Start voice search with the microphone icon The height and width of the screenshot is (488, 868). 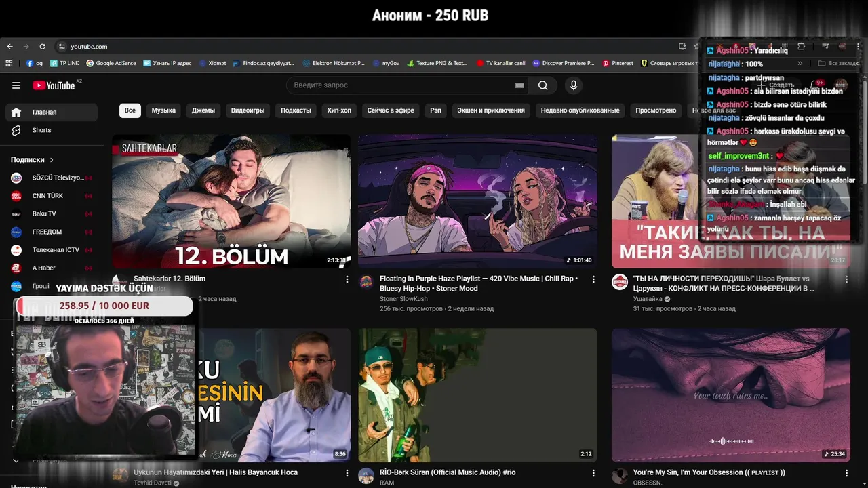point(574,85)
